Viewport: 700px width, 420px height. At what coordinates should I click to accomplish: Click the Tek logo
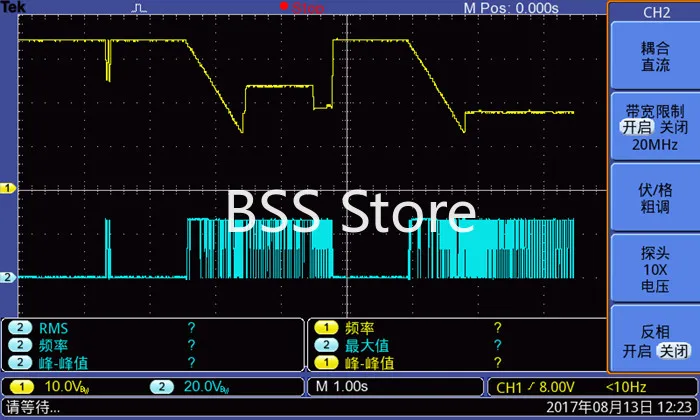[13, 7]
